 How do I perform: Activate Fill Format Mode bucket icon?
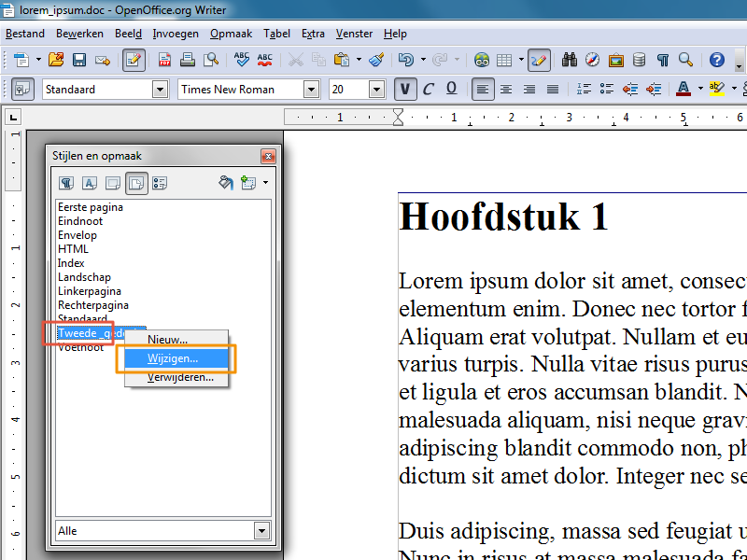225,183
